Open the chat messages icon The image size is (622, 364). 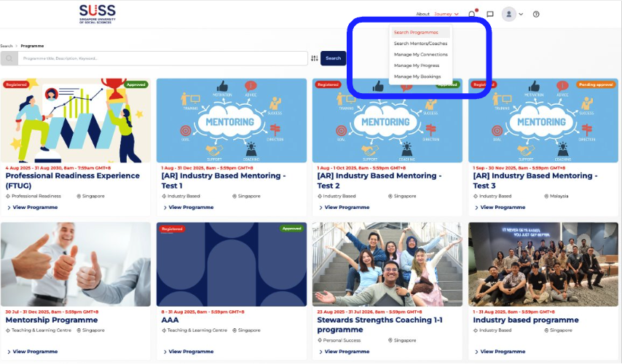click(490, 14)
